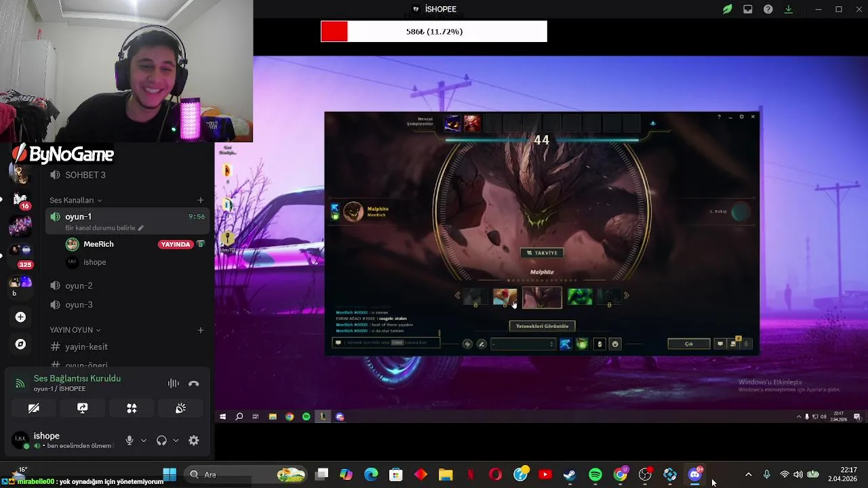
Task: Open Discord help icon in title bar
Action: tap(768, 9)
